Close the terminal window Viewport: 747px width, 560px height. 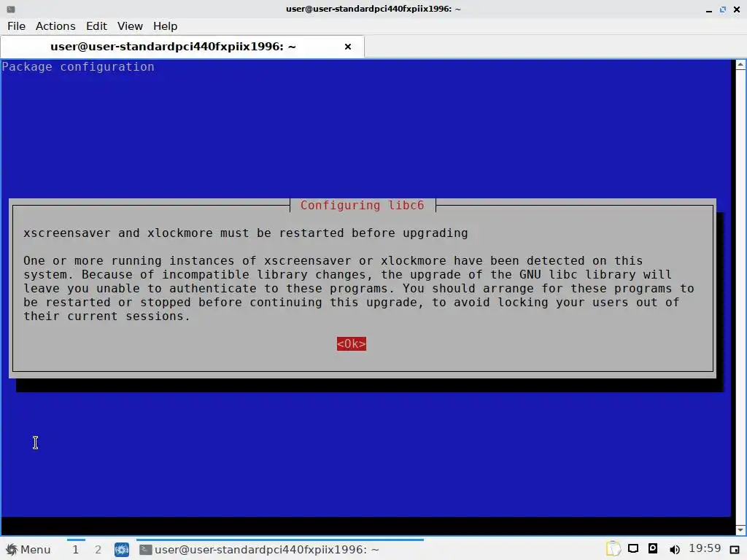click(737, 9)
